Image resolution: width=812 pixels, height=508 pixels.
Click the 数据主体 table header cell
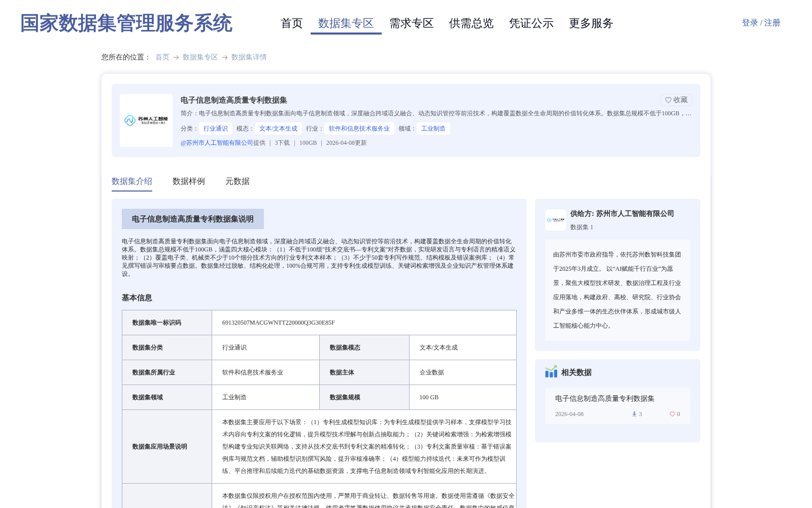pyautogui.click(x=364, y=372)
